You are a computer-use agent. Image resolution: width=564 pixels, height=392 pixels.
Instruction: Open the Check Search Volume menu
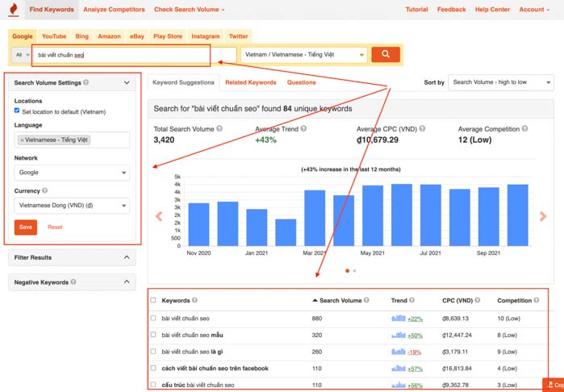tap(189, 10)
